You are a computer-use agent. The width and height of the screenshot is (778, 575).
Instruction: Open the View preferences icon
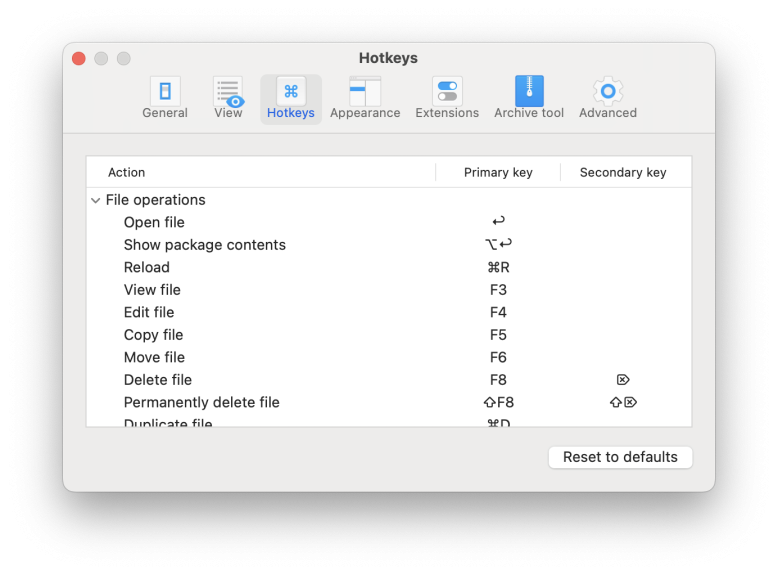228,91
